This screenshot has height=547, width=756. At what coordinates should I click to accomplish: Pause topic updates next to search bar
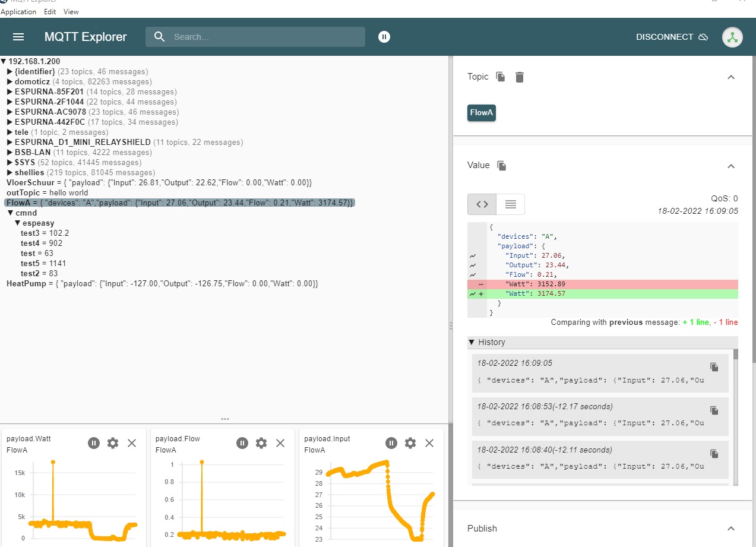pos(384,37)
